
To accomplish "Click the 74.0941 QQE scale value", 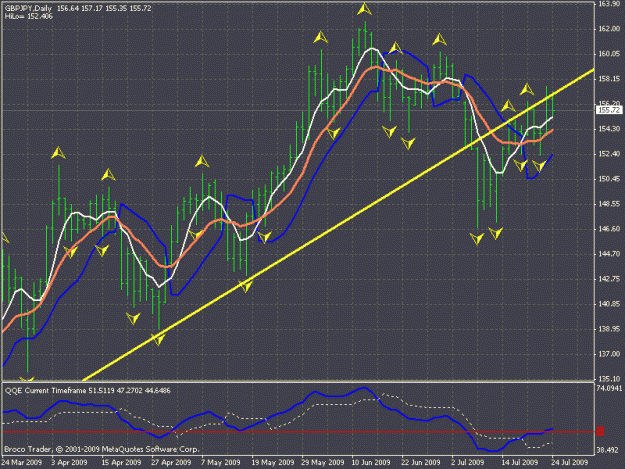I will point(609,388).
